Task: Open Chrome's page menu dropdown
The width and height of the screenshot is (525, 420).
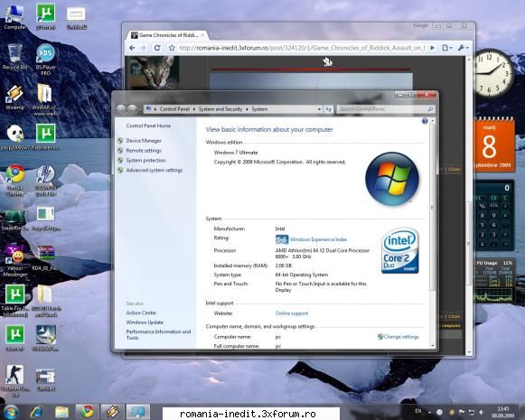Action: tap(447, 48)
